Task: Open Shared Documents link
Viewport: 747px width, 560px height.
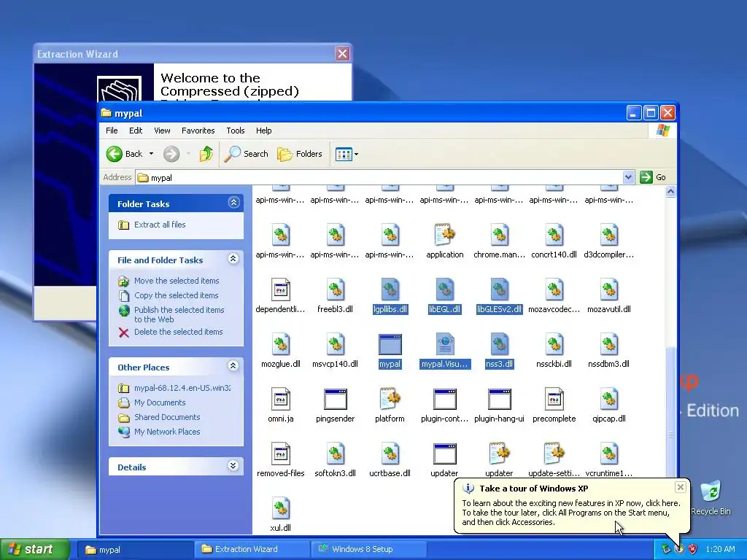Action: pyautogui.click(x=167, y=417)
